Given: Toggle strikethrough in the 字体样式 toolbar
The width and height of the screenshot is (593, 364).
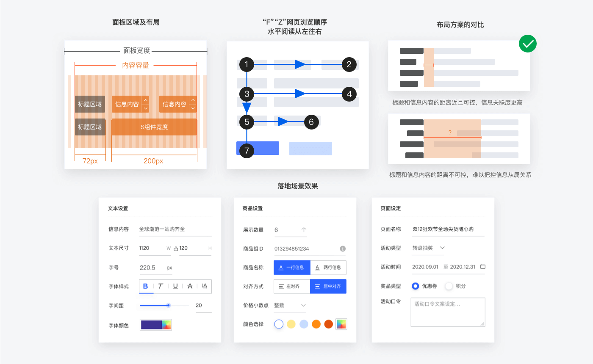Looking at the screenshot, I should coord(190,286).
